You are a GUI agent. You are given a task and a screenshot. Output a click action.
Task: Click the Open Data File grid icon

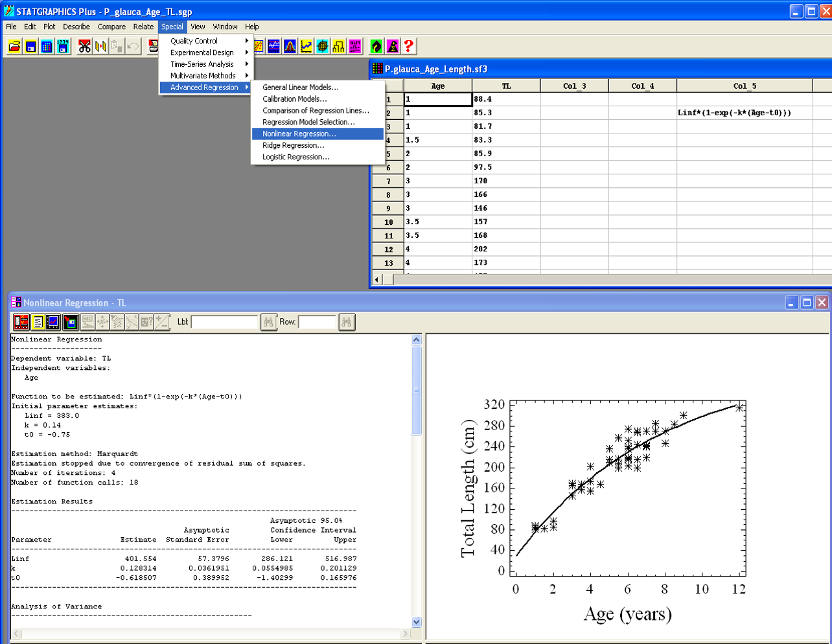tap(47, 46)
